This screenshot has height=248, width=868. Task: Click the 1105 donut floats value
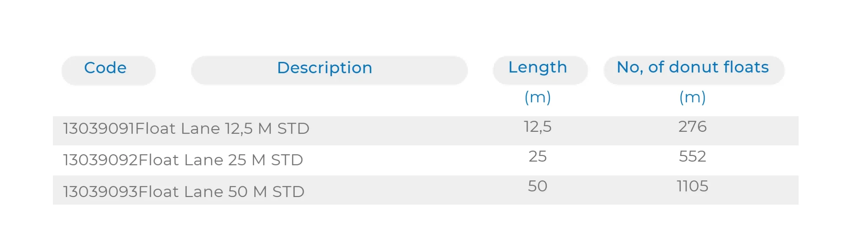[x=692, y=186]
